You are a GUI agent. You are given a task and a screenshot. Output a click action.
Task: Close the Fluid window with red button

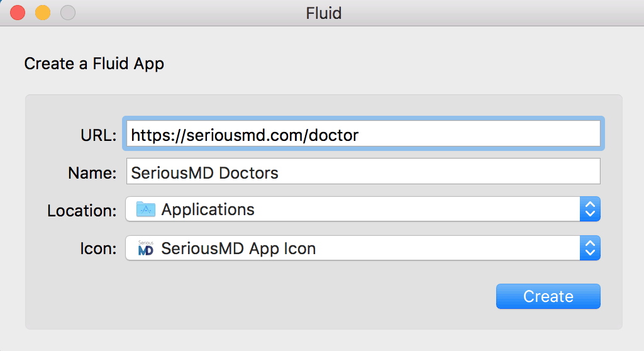click(18, 13)
